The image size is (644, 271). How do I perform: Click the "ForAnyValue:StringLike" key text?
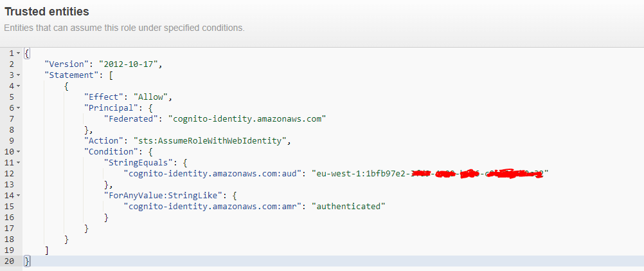coord(163,196)
